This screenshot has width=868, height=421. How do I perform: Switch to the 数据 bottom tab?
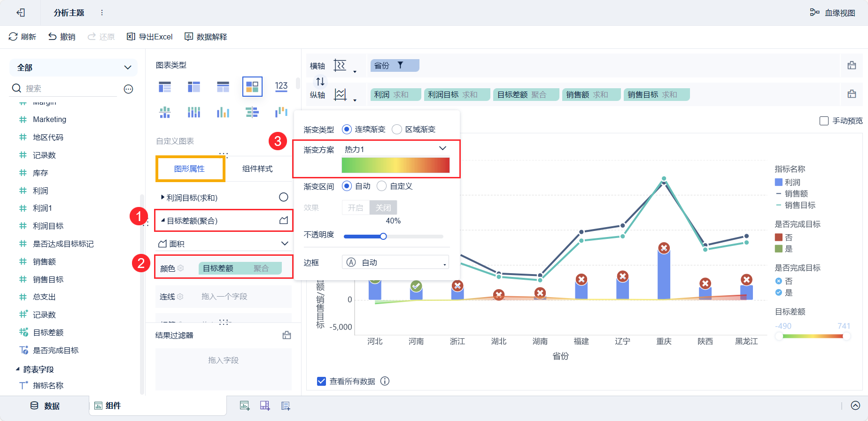pos(45,406)
